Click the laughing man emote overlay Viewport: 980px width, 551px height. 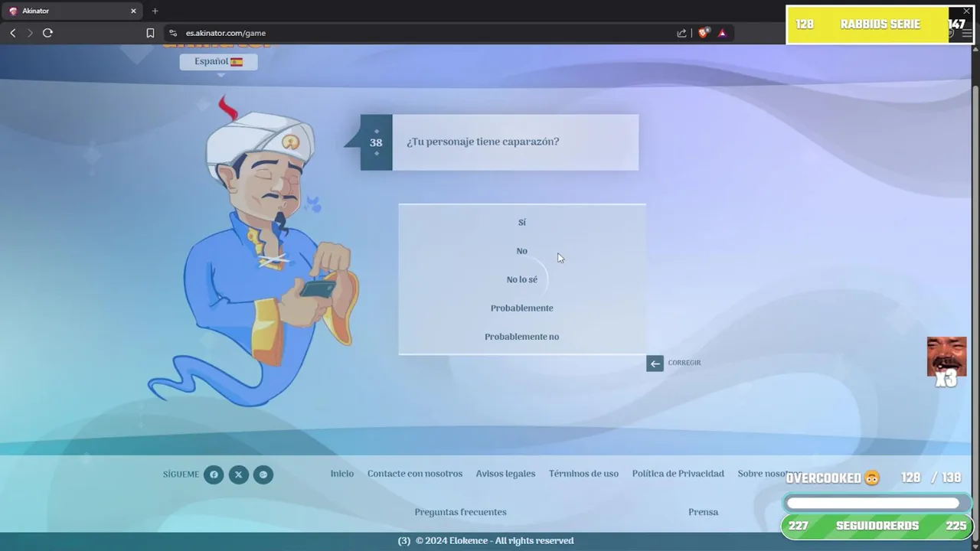(x=946, y=357)
